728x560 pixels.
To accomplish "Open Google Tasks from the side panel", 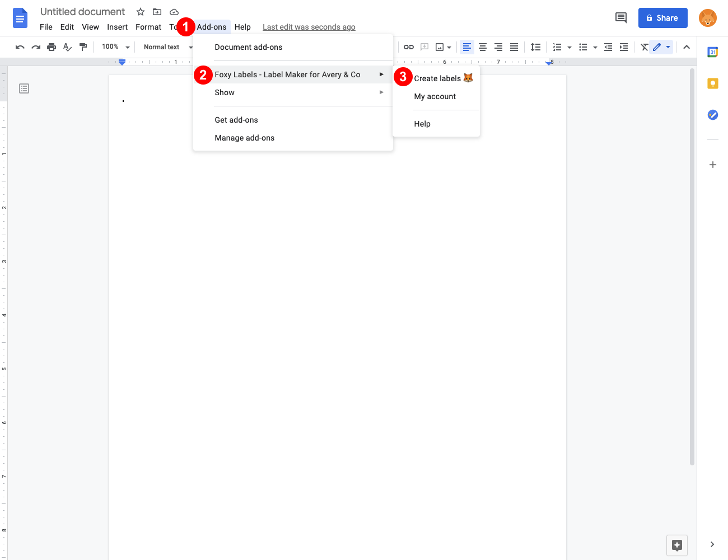I will 712,115.
